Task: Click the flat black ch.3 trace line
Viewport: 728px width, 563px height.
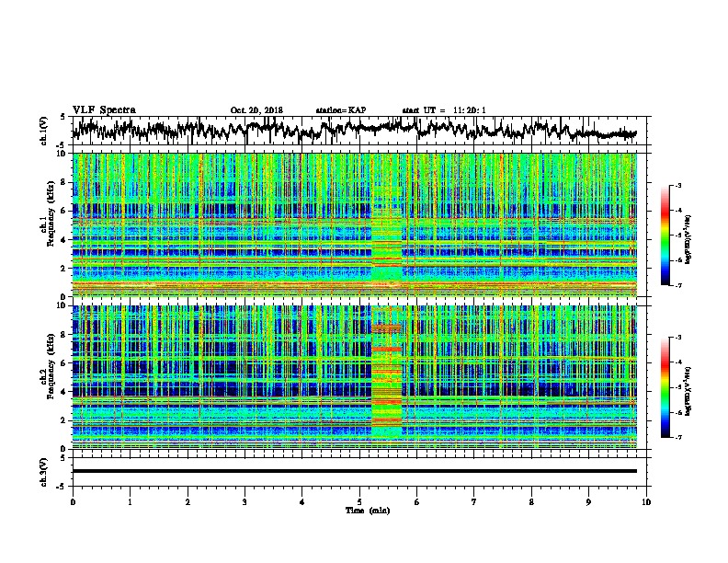Action: 354,471
